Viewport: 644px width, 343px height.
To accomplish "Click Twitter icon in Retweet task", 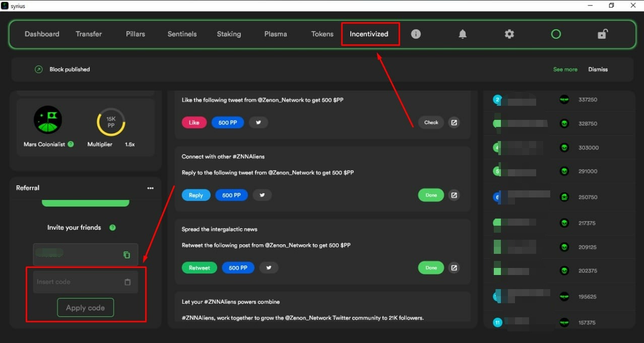I will click(269, 268).
